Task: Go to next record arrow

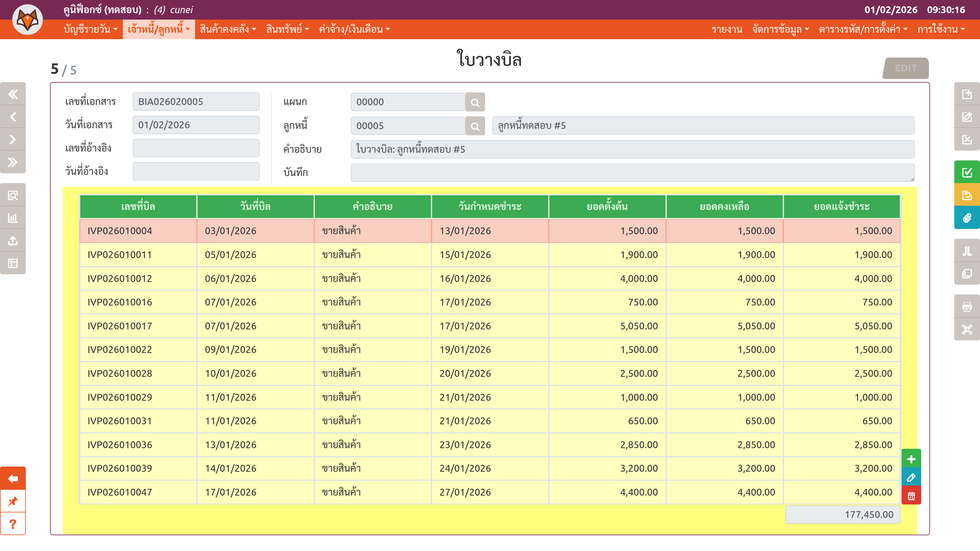Action: 13,139
